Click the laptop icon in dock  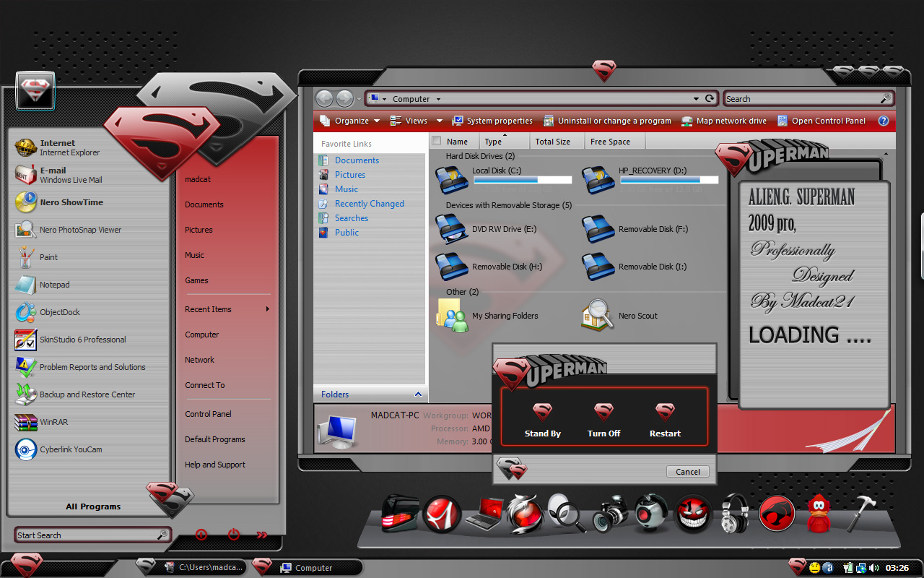pyautogui.click(x=484, y=513)
